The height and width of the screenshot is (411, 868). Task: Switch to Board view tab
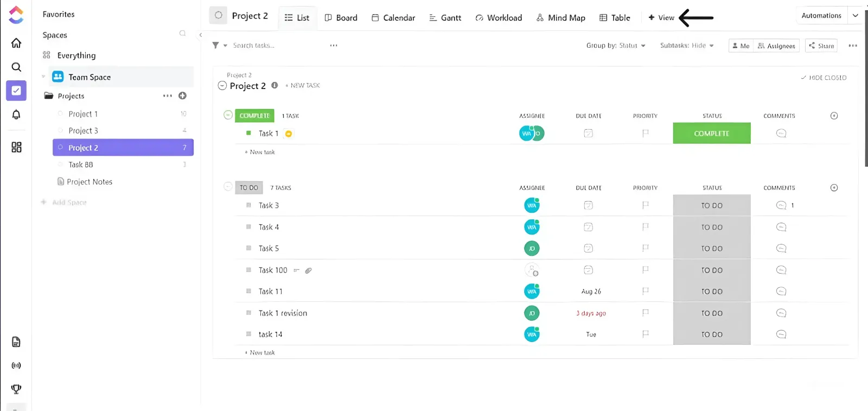pos(341,17)
